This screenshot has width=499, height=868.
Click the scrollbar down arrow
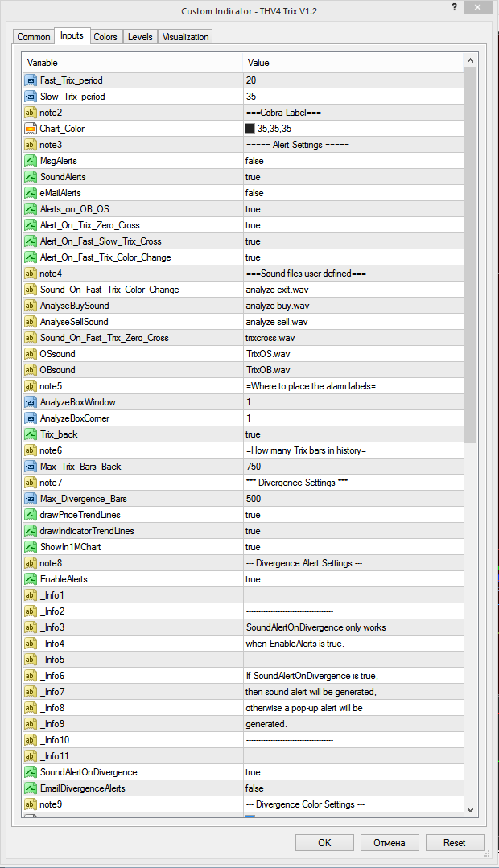470,809
